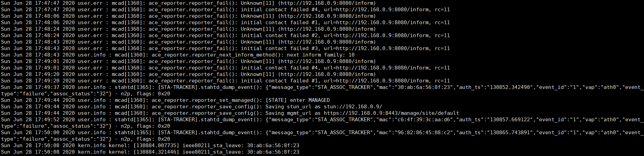Image resolution: width=644 pixels, height=156 pixels.
Task: Click kernel timestamp [130884.321446]
Action: point(156,152)
